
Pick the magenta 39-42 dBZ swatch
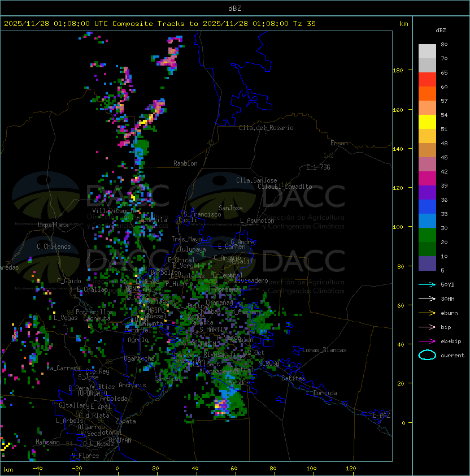coord(427,179)
